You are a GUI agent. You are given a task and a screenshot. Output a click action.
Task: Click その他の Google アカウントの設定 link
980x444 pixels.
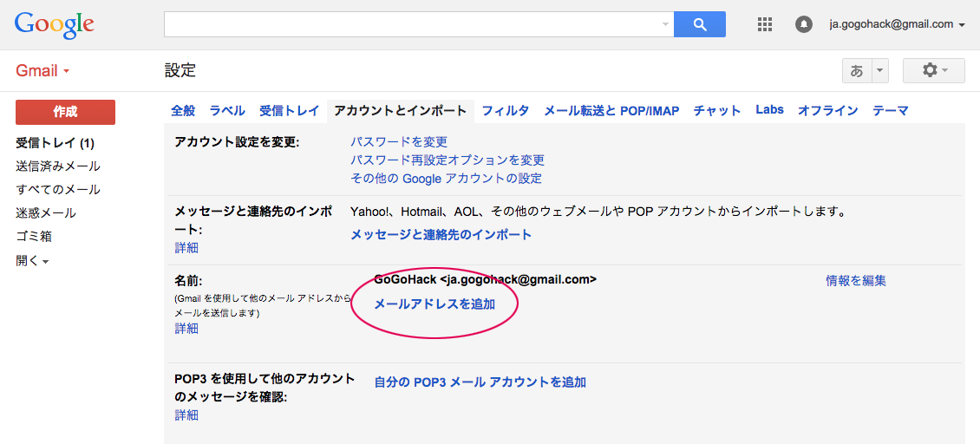click(447, 179)
